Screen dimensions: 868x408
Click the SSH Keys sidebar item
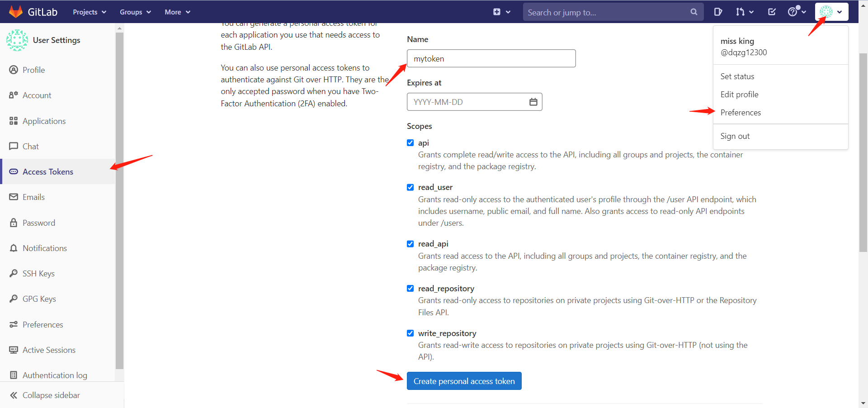38,274
